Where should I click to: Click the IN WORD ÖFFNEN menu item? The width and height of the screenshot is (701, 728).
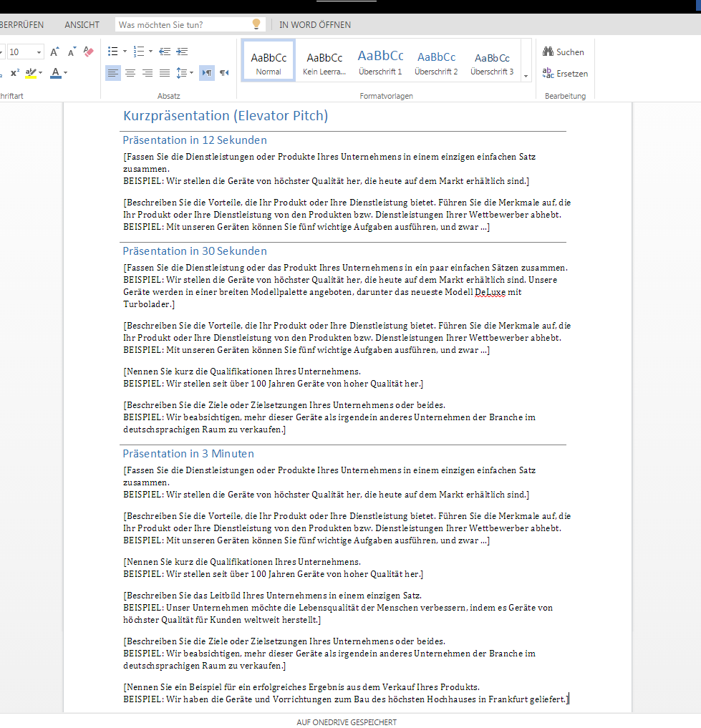315,24
